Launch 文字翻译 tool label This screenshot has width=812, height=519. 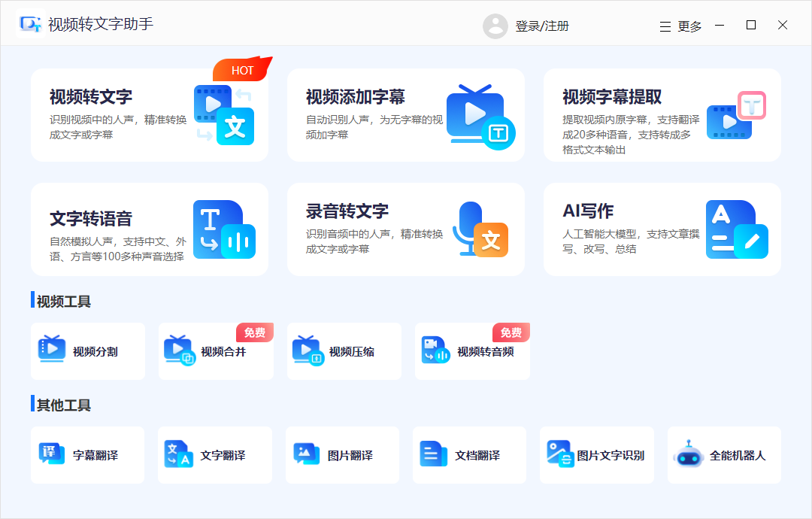pos(223,455)
